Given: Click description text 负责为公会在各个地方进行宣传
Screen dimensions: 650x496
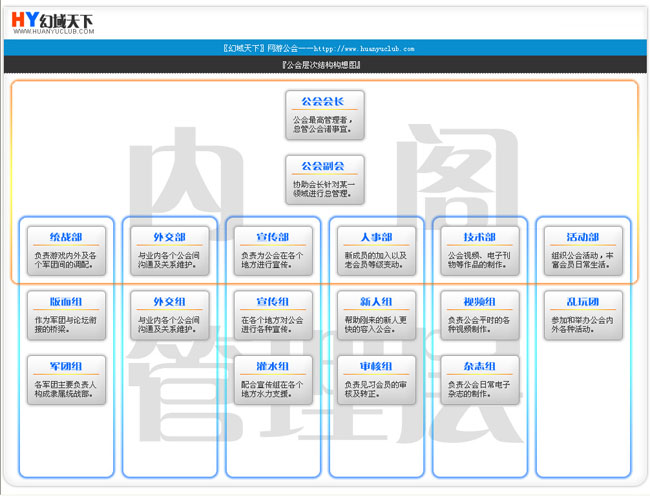Looking at the screenshot, I should 272,260.
